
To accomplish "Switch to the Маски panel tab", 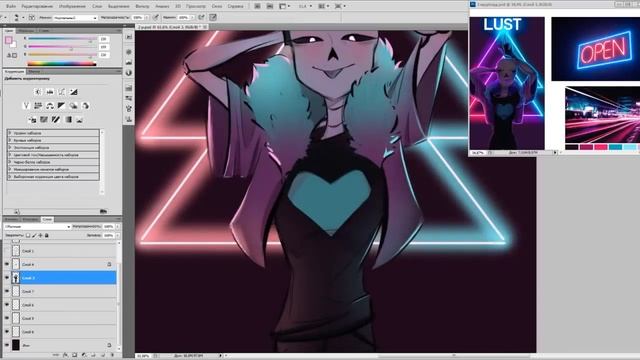I will click(34, 71).
